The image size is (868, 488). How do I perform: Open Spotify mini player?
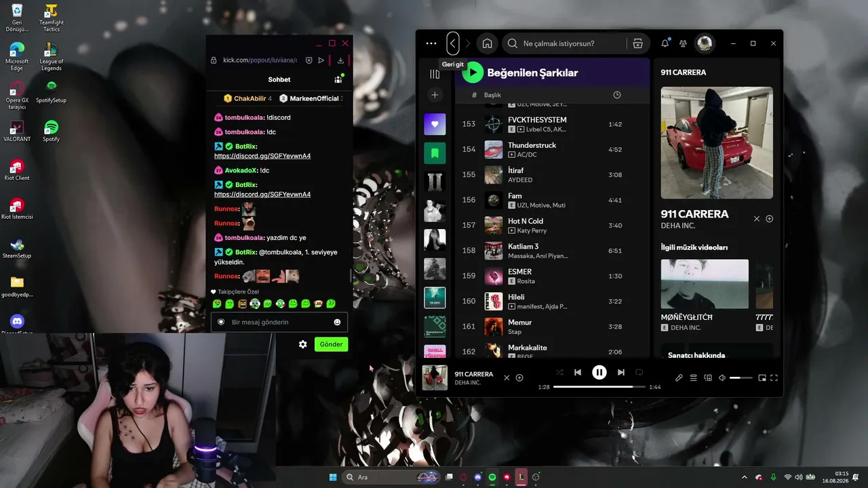(x=762, y=378)
